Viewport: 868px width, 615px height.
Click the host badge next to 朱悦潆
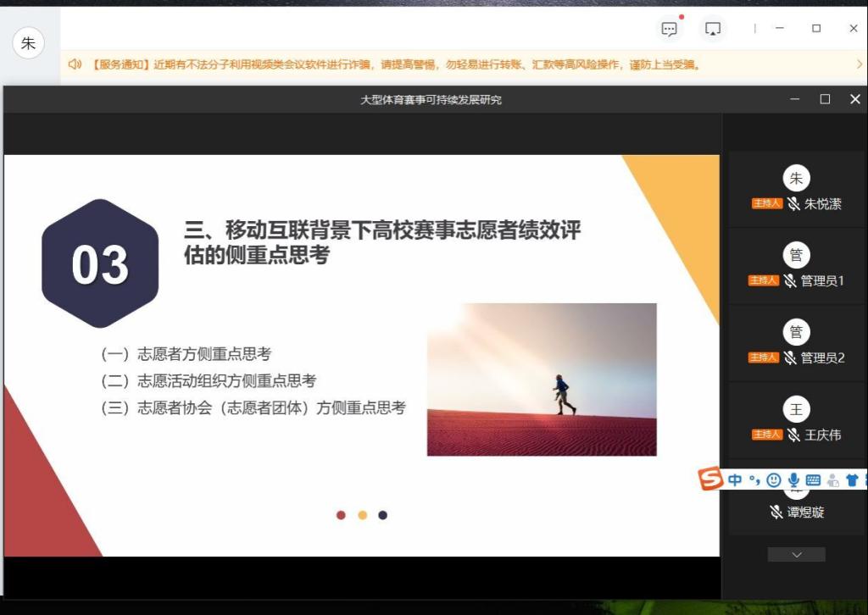pos(766,203)
